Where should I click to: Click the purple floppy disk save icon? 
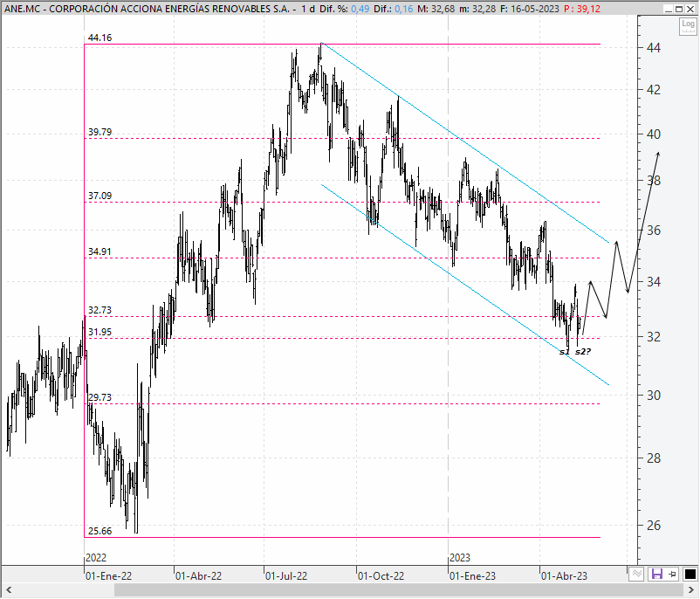click(656, 574)
